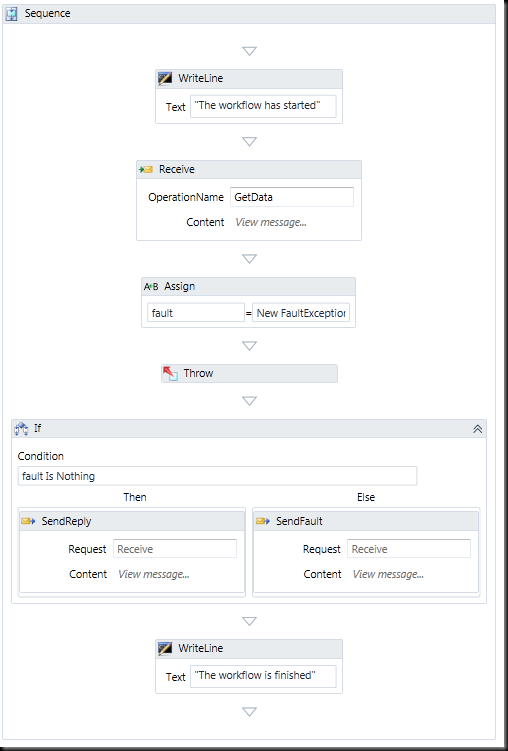Click the last WriteLine activity icon
Screen dimensions: 508x751
click(x=165, y=648)
